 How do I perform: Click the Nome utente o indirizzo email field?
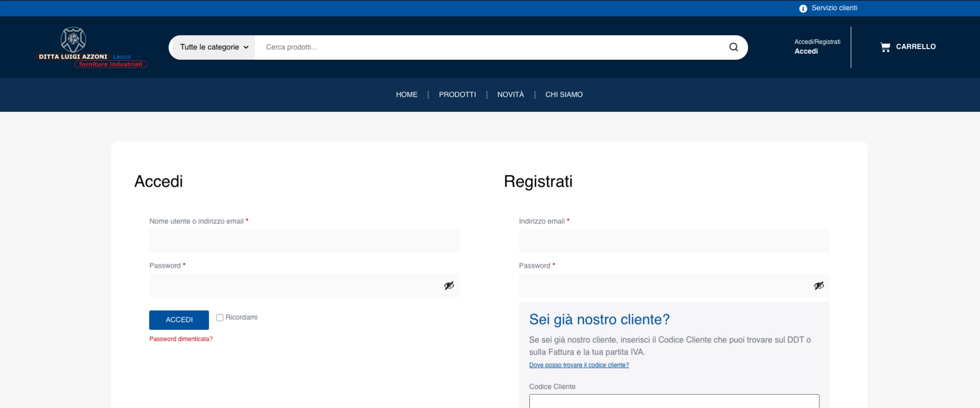pos(304,241)
